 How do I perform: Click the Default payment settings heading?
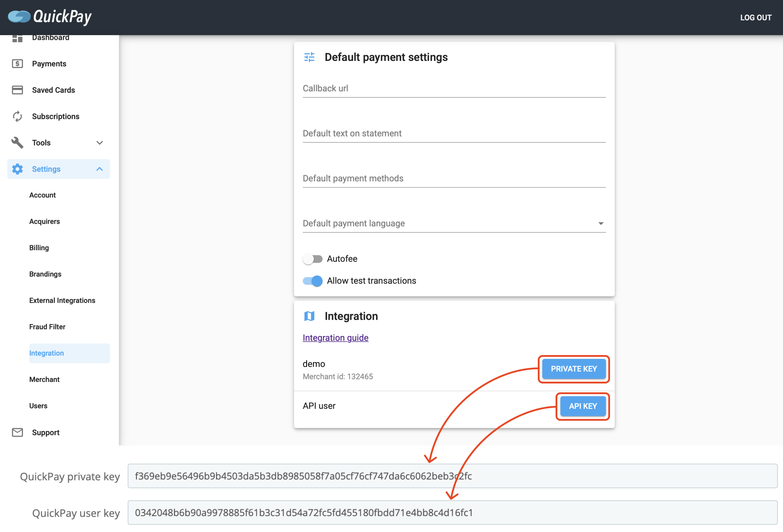[x=386, y=57]
